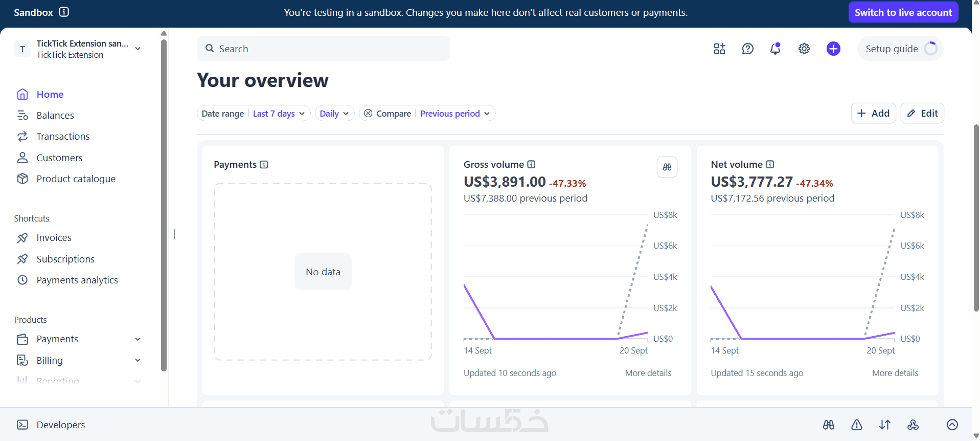Open the Daily interval dropdown
980x441 pixels.
coord(334,114)
